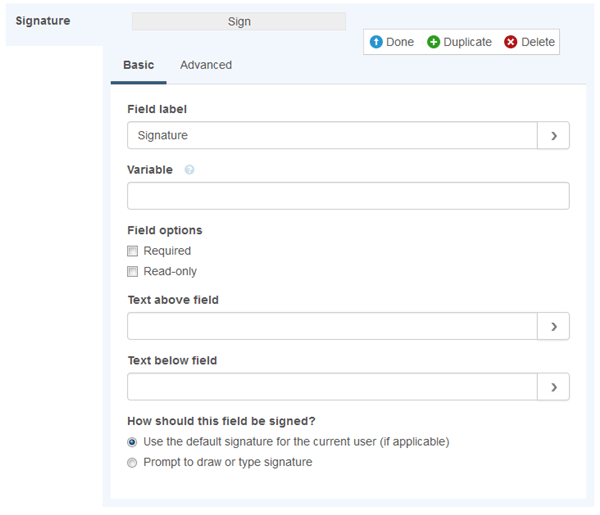Open the Variable help question icon
Screen dimensions: 600x515
pos(189,169)
